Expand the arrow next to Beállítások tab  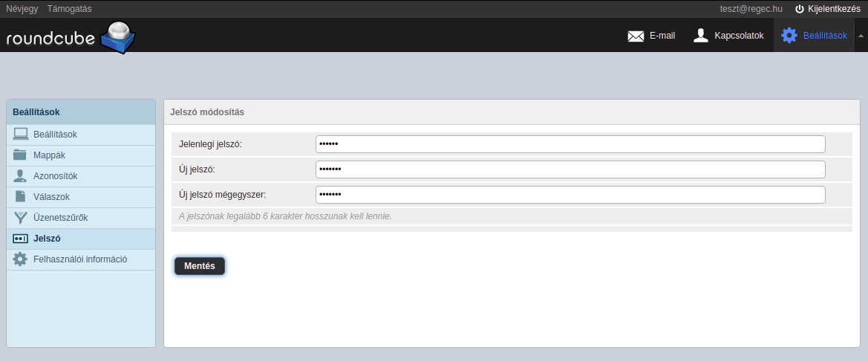861,36
